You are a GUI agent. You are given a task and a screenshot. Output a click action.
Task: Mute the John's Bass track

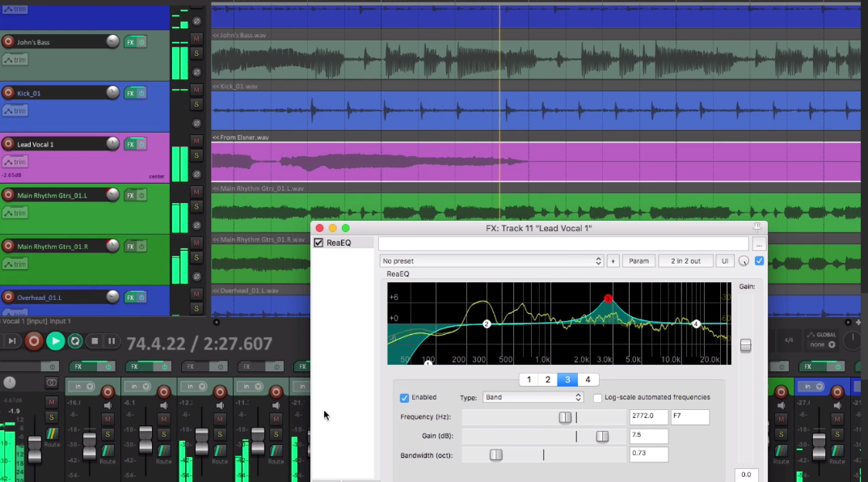(x=196, y=39)
